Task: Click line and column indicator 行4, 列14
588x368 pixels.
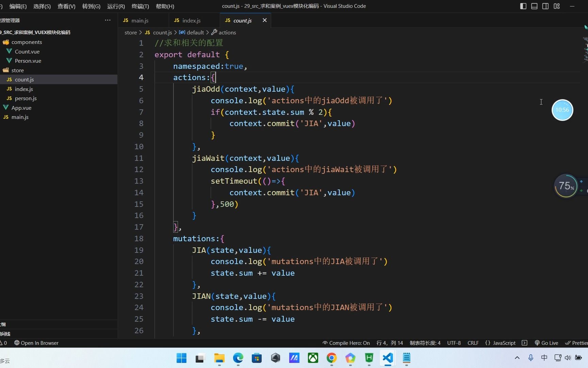Action: click(390, 343)
